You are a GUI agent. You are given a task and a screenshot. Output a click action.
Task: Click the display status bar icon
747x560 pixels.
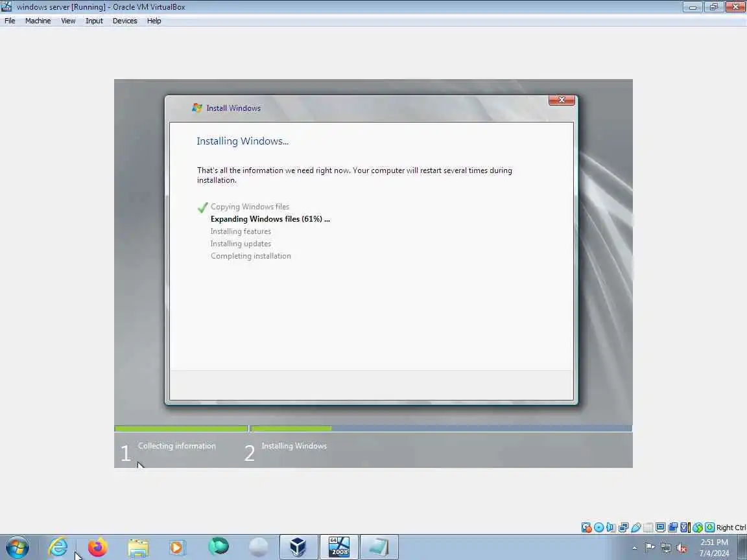pos(661,527)
